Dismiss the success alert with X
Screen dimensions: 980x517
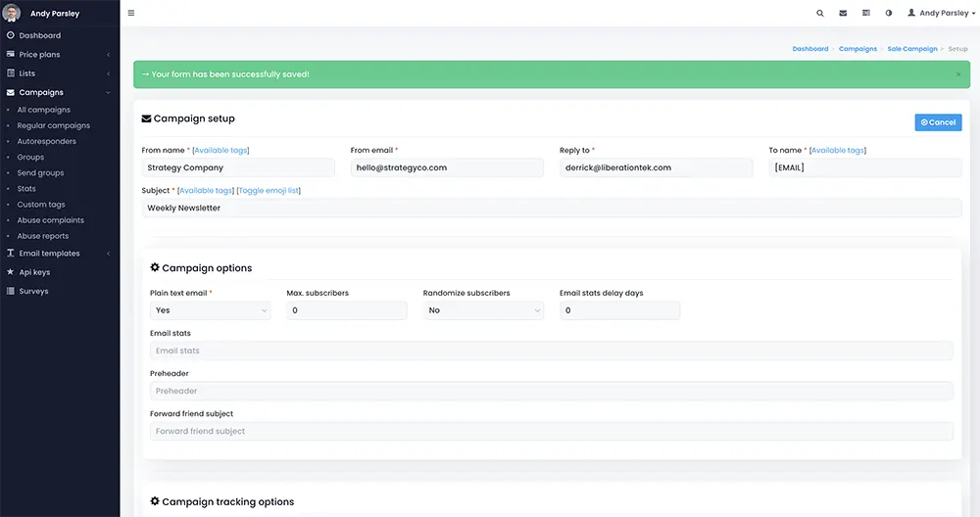pos(958,74)
